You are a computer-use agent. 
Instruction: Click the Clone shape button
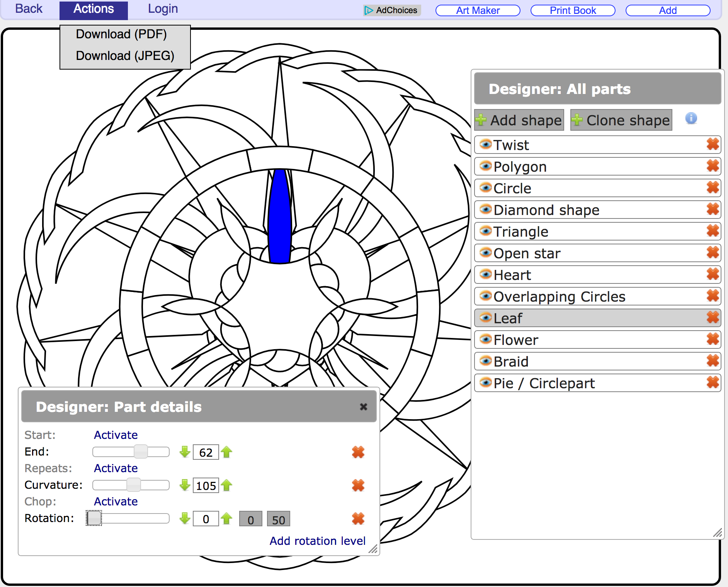[621, 120]
